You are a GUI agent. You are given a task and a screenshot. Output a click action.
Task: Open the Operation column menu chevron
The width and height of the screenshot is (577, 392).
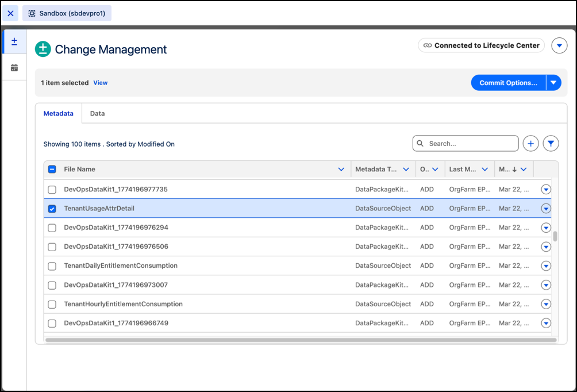(x=435, y=170)
